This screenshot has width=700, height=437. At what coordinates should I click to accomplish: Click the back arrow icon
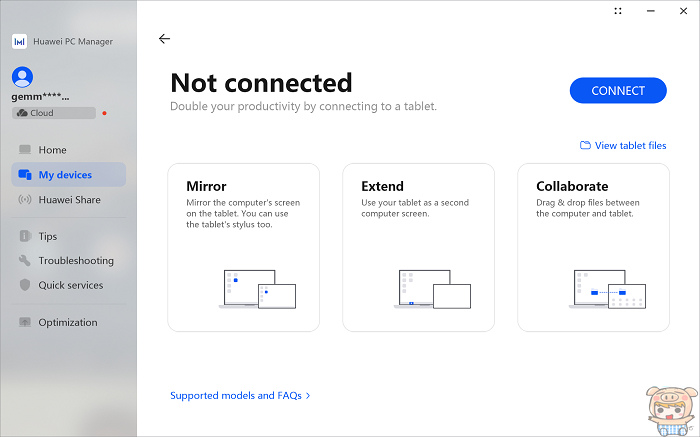[165, 39]
